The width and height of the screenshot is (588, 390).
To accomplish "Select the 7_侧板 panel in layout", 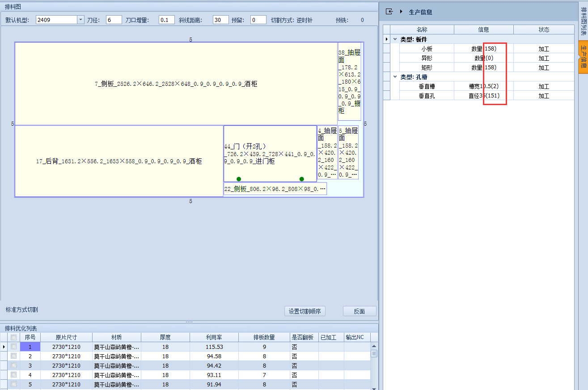I will (x=176, y=84).
